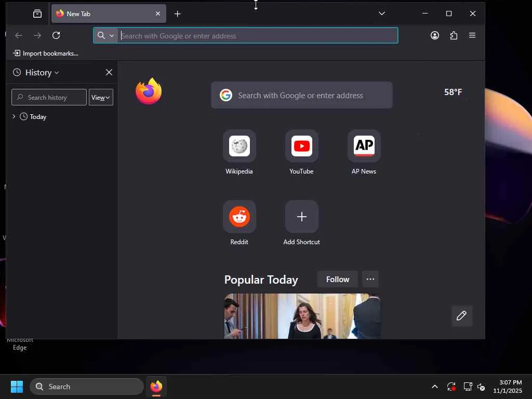Screen dimensions: 532x399
Task: Open the list all tabs chevron
Action: point(382,13)
